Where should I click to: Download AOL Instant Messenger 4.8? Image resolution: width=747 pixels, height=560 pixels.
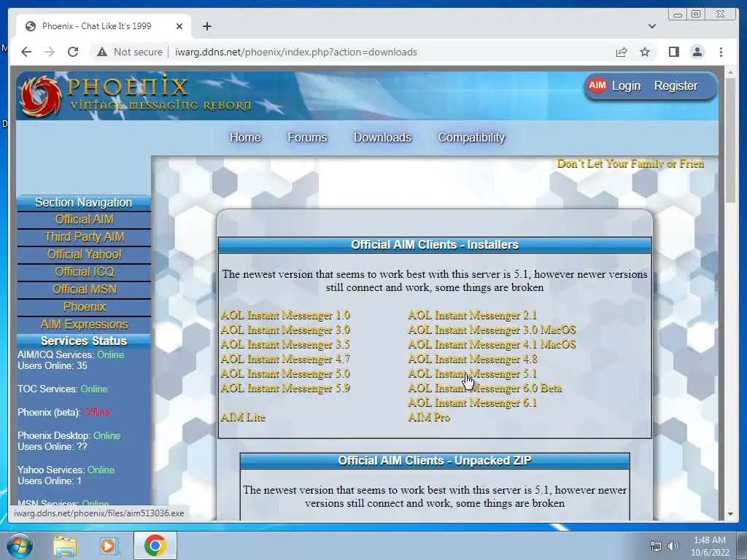[x=473, y=359]
